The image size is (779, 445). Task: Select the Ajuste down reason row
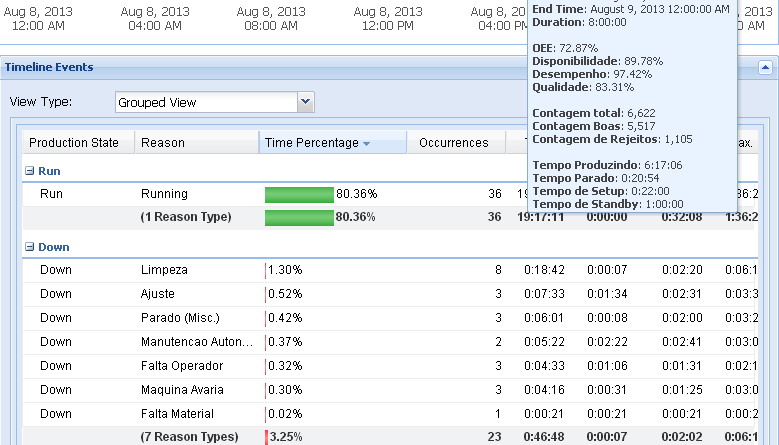[x=158, y=294]
